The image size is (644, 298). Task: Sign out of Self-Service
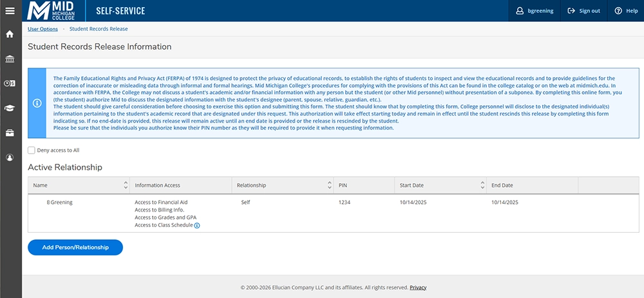583,11
